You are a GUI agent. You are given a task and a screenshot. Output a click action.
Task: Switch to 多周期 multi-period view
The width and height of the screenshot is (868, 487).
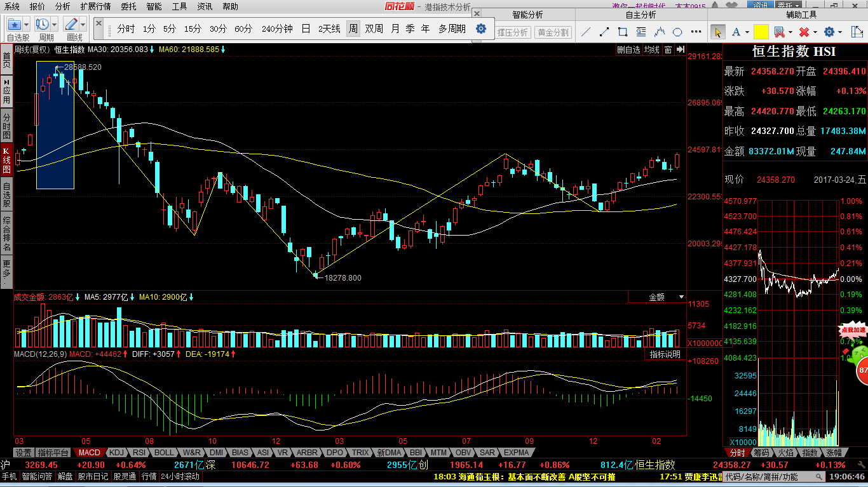click(x=452, y=29)
